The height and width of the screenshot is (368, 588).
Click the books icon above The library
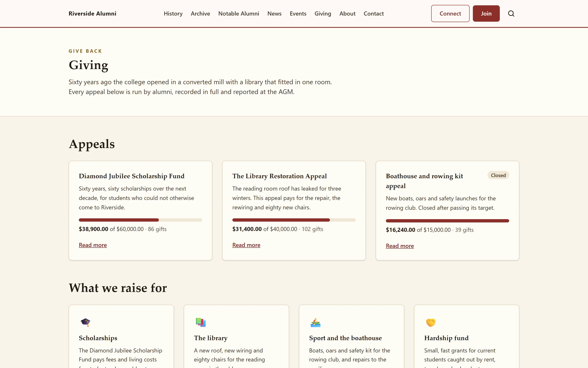click(201, 322)
